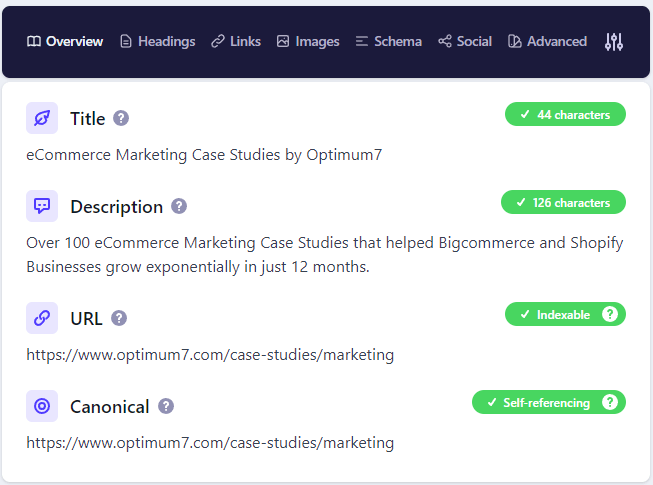Open the Schema tab

pos(389,42)
